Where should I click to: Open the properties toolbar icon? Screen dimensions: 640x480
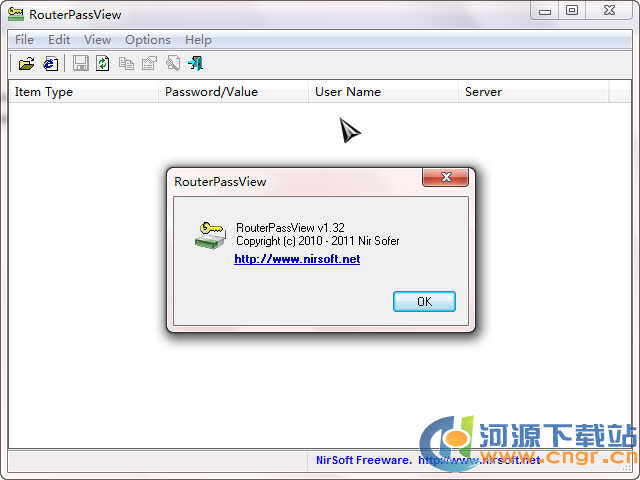pyautogui.click(x=149, y=64)
